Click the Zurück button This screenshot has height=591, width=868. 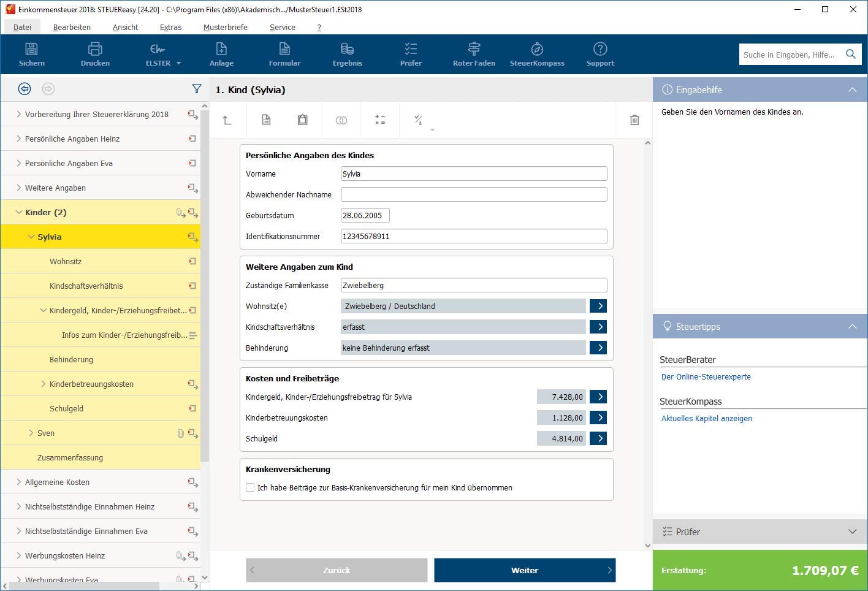pos(337,570)
